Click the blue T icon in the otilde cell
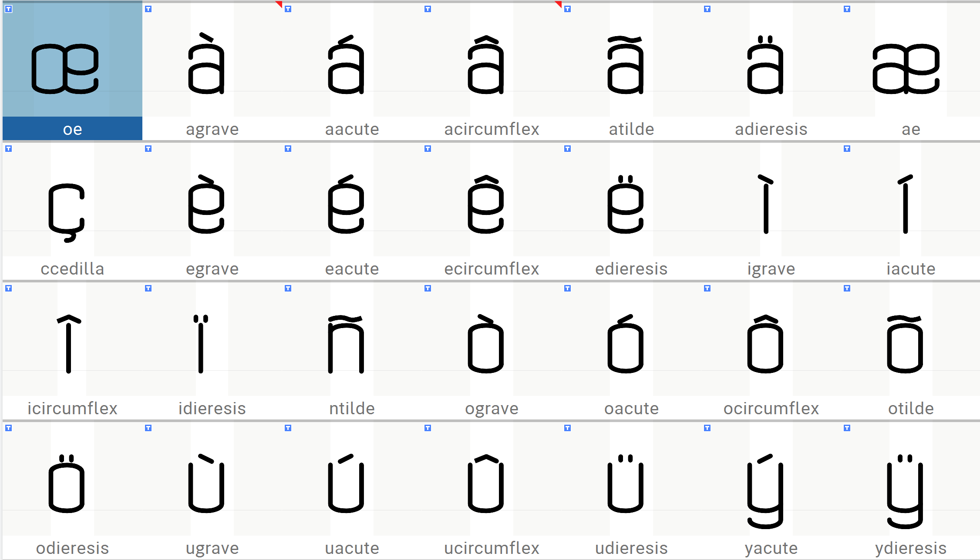The image size is (980, 560). pos(847,288)
